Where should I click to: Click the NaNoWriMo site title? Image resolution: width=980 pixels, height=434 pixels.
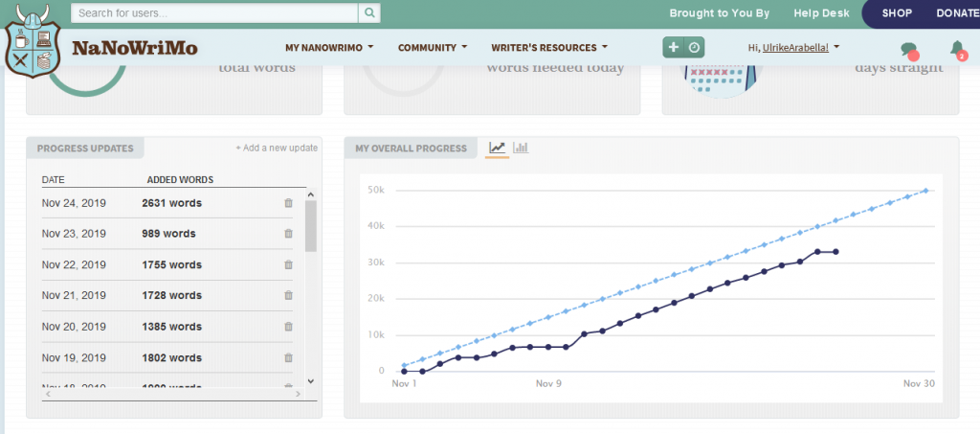pos(135,48)
